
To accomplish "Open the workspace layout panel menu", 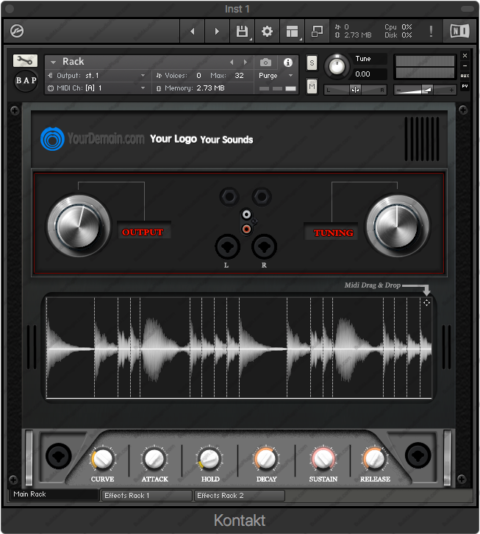I will pos(292,31).
